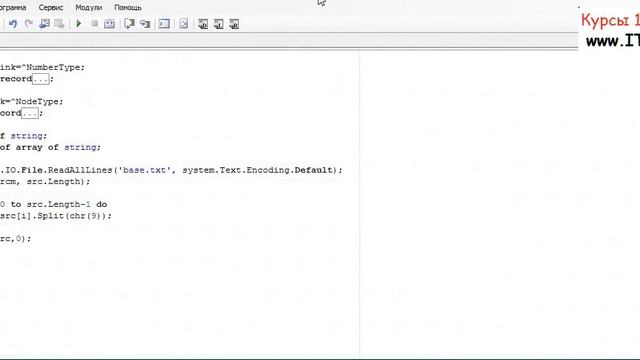Step into in the debugger
The height and width of the screenshot is (360, 640).
pos(145,24)
